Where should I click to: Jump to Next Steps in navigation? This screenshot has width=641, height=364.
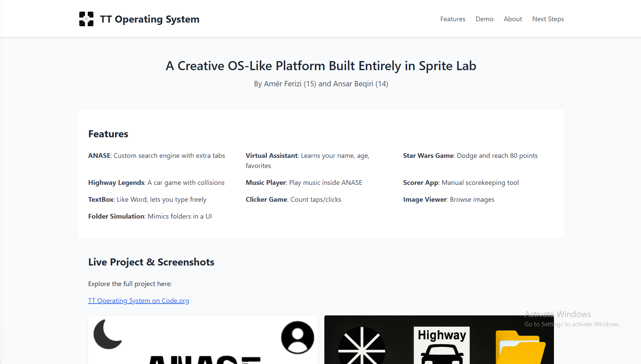(548, 19)
